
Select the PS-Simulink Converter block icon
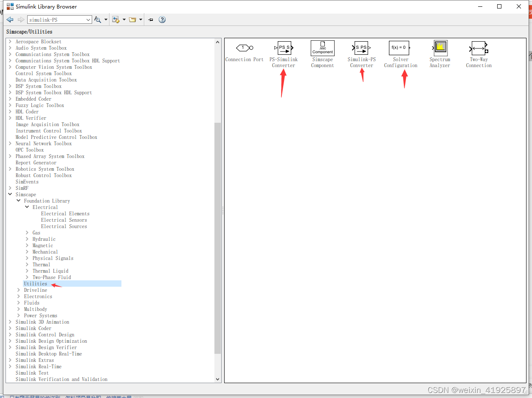(x=284, y=48)
